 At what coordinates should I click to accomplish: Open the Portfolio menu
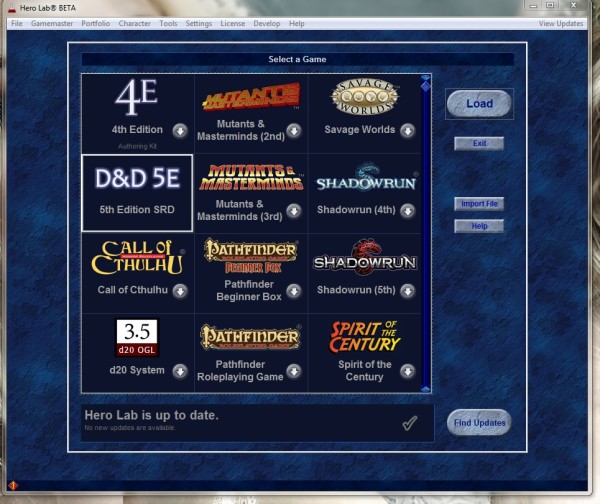96,24
